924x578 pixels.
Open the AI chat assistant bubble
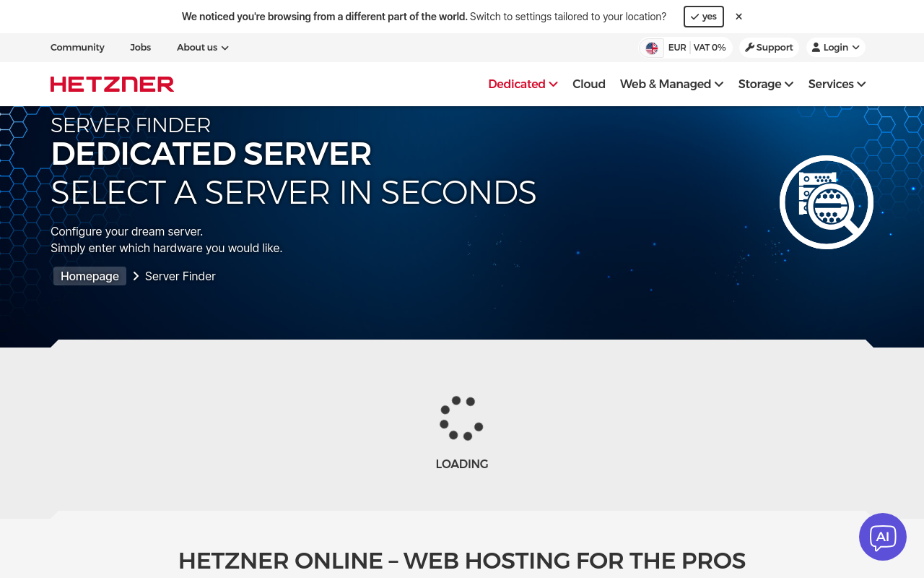click(x=882, y=537)
